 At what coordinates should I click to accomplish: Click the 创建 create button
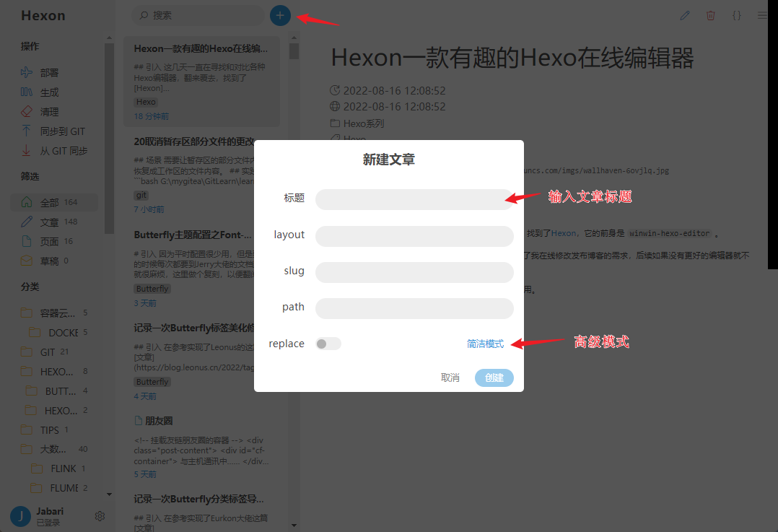coord(494,378)
